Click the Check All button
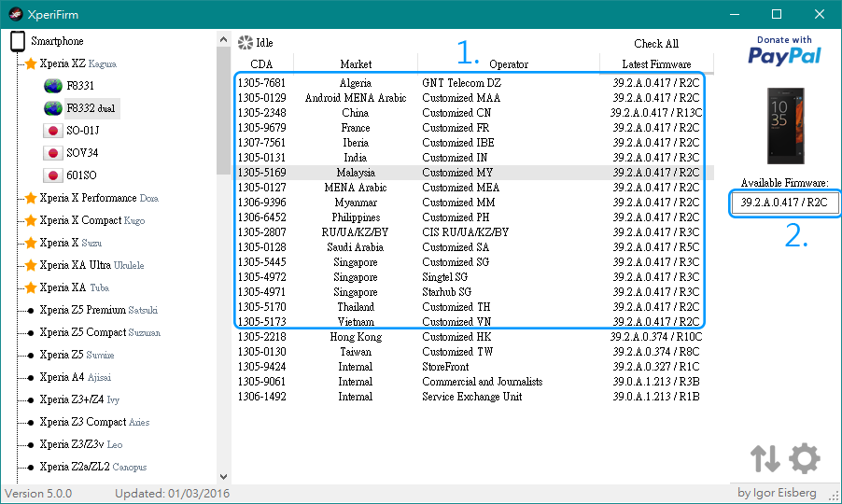 pos(656,44)
